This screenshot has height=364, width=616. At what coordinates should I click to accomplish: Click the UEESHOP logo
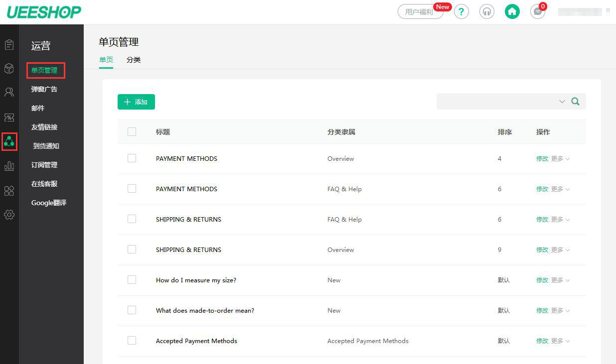point(44,12)
